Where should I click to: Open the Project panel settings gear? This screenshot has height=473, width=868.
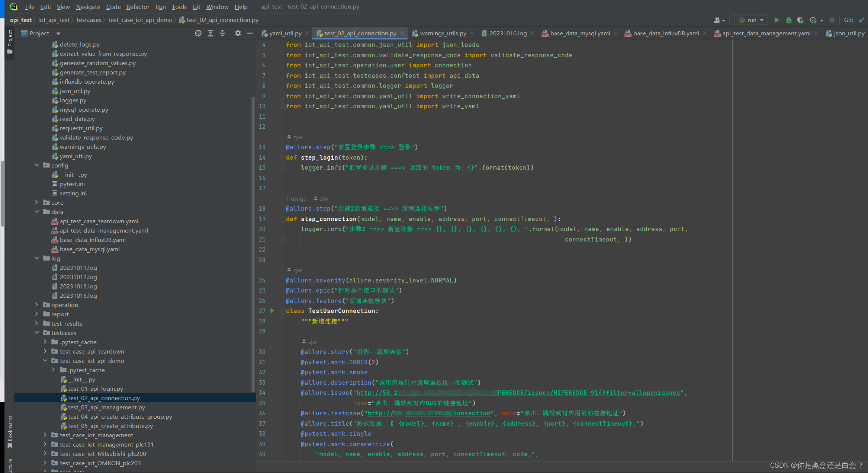click(238, 33)
